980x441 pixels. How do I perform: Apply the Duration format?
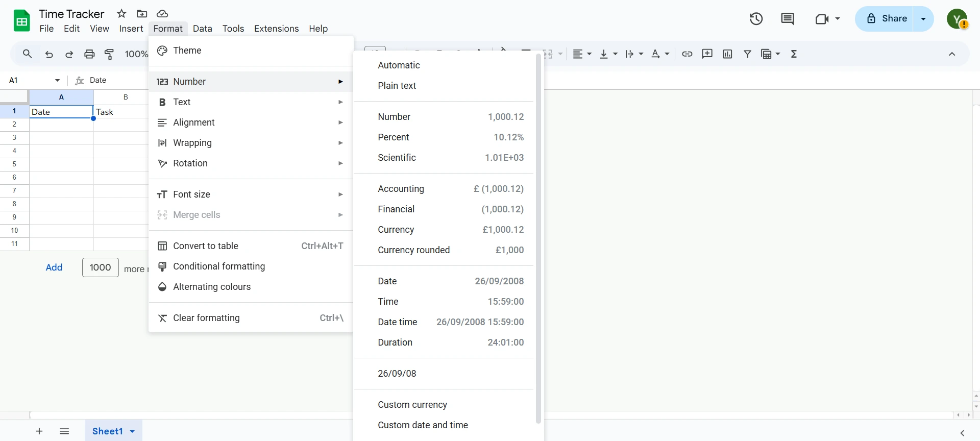[x=444, y=342]
